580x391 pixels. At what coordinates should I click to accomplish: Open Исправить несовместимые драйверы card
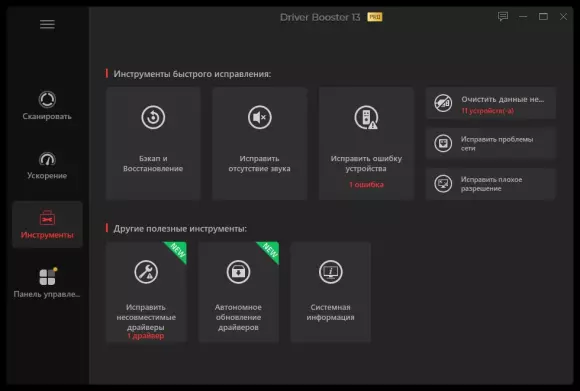click(x=146, y=292)
